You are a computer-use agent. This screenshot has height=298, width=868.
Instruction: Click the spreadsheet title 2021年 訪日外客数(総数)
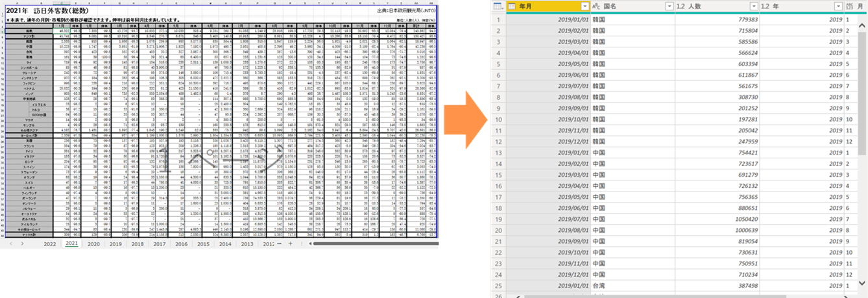tap(48, 11)
